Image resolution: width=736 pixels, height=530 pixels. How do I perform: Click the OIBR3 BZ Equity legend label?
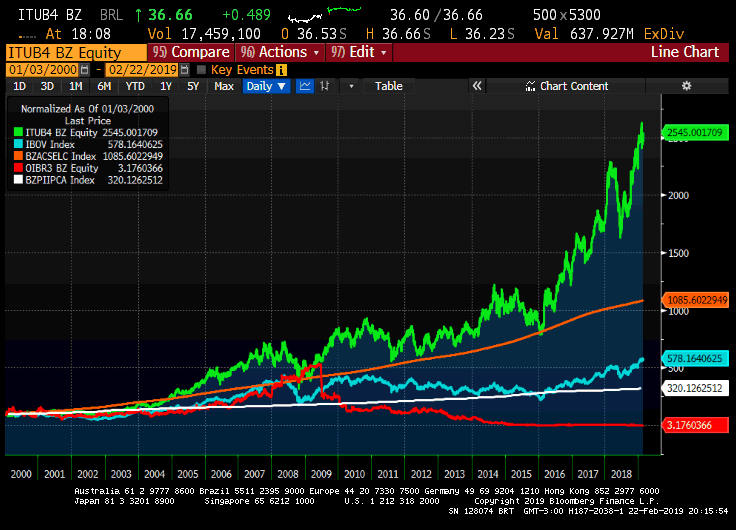(62, 168)
